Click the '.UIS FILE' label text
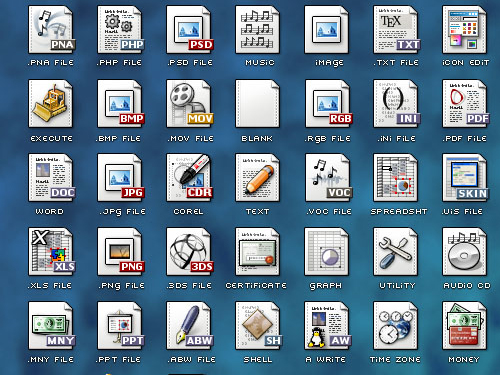Viewport: 500px width, 375px height. [x=462, y=211]
